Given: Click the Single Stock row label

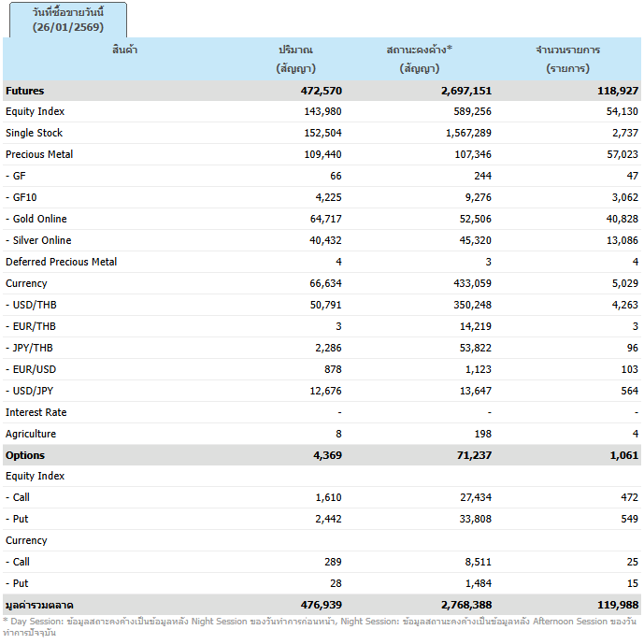Looking at the screenshot, I should (34, 134).
